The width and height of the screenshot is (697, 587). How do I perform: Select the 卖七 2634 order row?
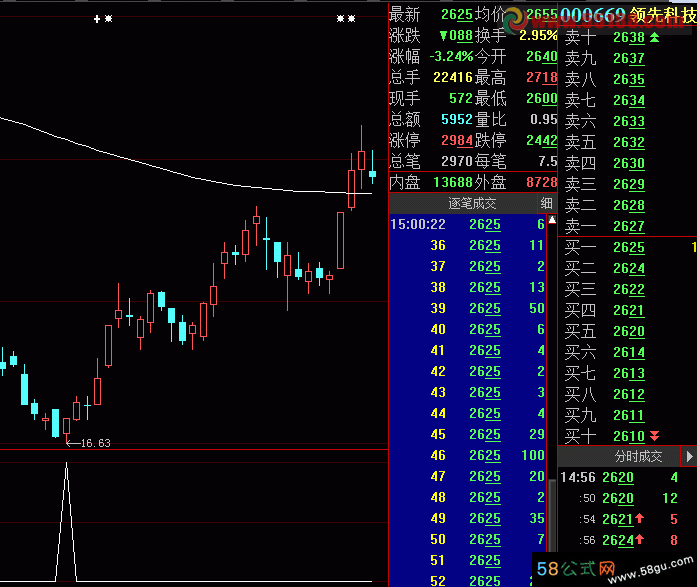(627, 100)
